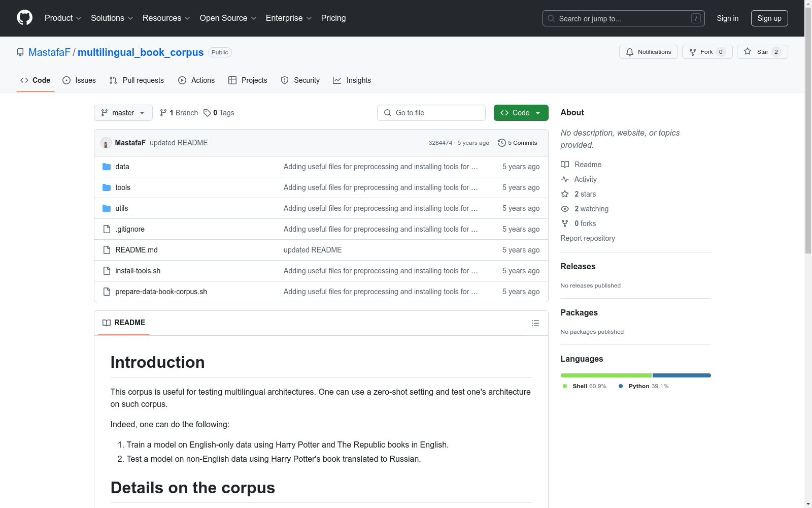812x508 pixels.
Task: Click the book icon beside Readme in About
Action: pyautogui.click(x=565, y=165)
